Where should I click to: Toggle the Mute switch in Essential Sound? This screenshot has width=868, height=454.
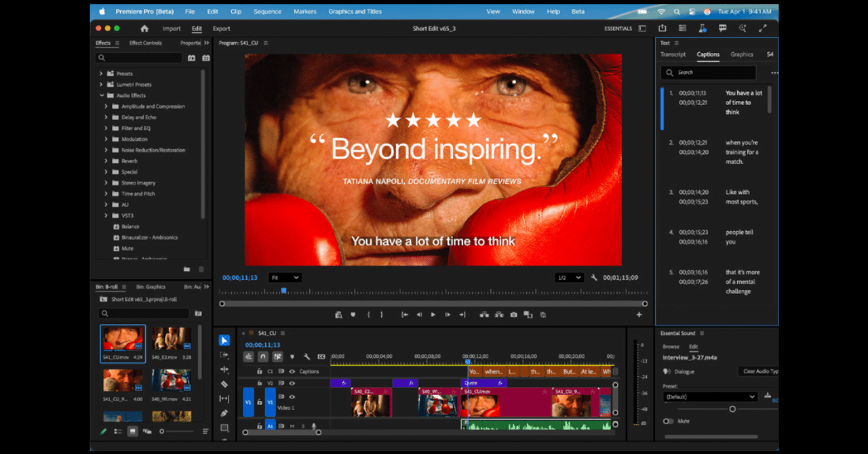(x=669, y=421)
